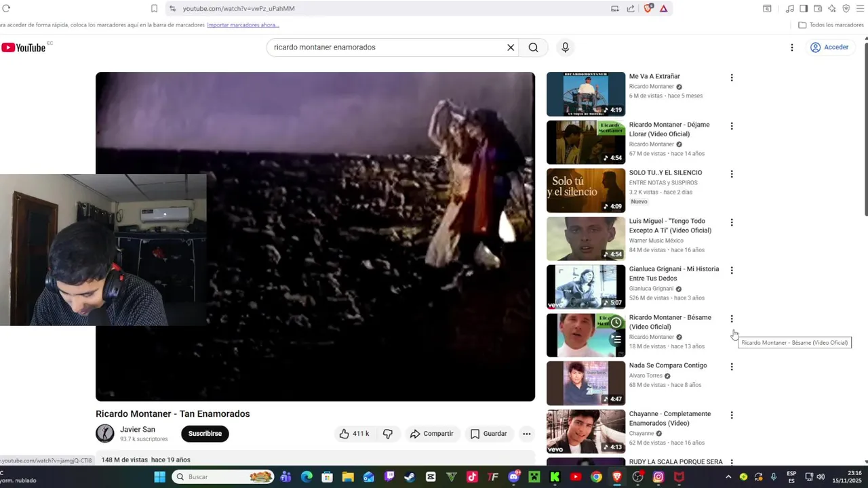Image resolution: width=868 pixels, height=488 pixels.
Task: Open Todos los marcadores folder
Action: pyautogui.click(x=831, y=25)
